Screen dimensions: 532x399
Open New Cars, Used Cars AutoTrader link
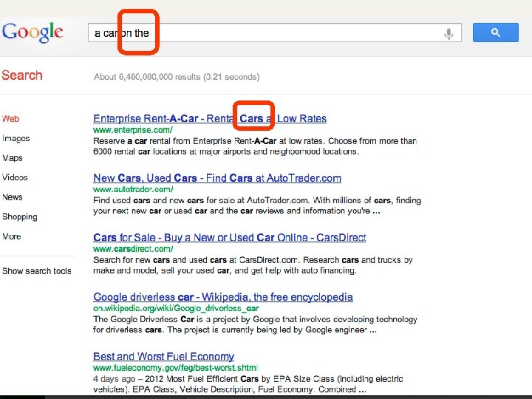tap(217, 178)
